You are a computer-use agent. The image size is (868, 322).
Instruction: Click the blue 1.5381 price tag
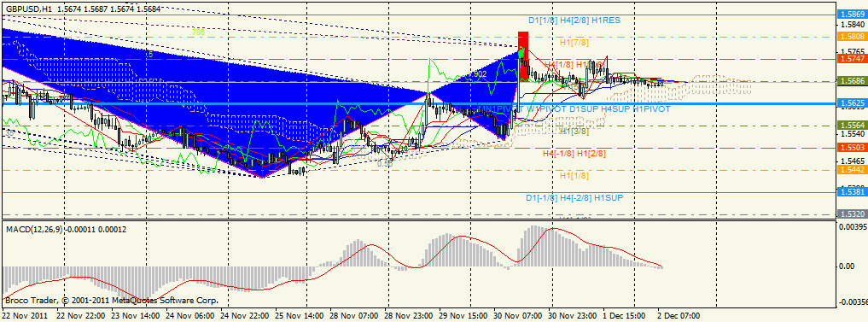tap(852, 192)
